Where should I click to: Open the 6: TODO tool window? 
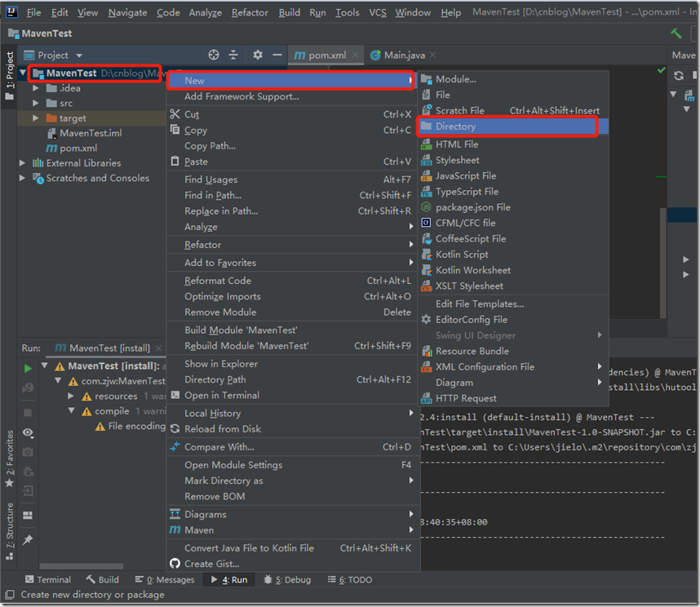pyautogui.click(x=350, y=580)
